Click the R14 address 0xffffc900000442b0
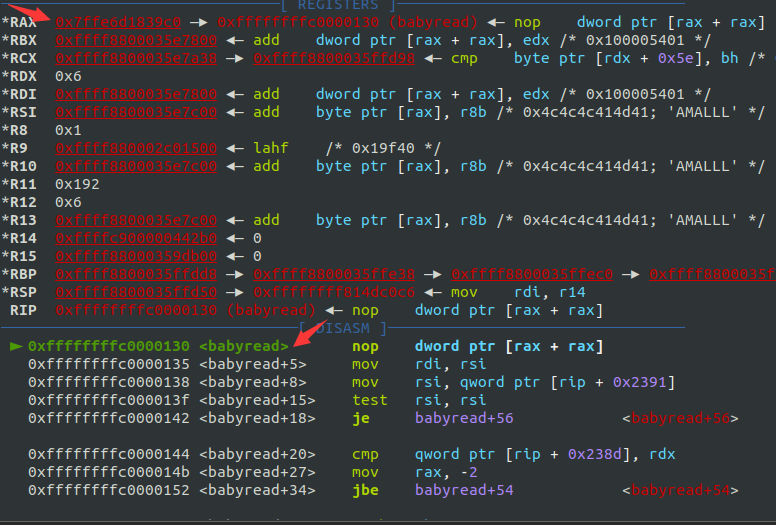The width and height of the screenshot is (776, 525). click(136, 239)
